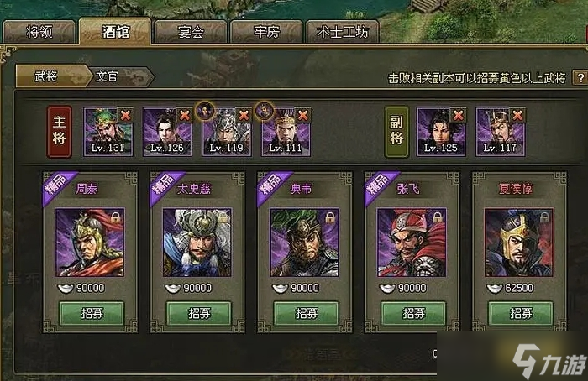The width and height of the screenshot is (588, 381).
Task: Click the lock icon on 典韦 portrait
Action: pos(330,217)
